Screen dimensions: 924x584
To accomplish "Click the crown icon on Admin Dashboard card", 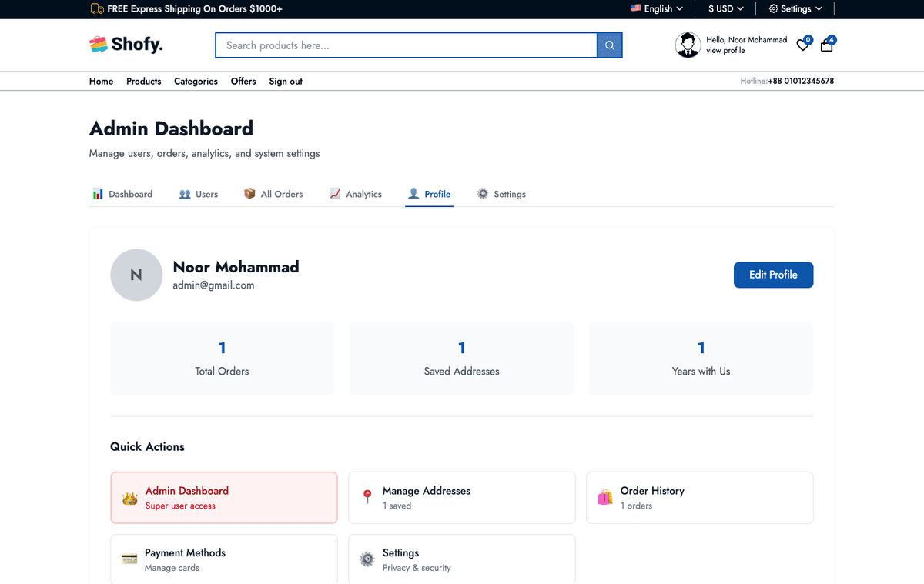I will [129, 499].
